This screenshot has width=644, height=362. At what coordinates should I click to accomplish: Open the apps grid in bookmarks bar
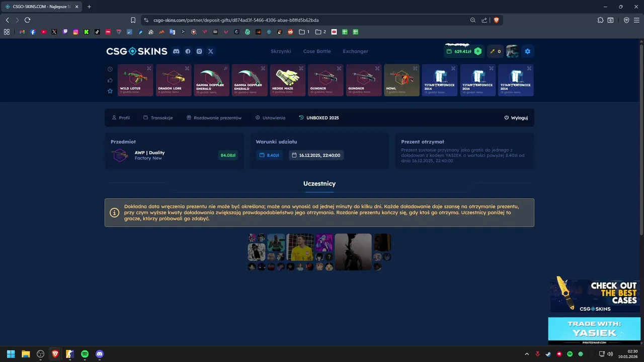point(7,32)
